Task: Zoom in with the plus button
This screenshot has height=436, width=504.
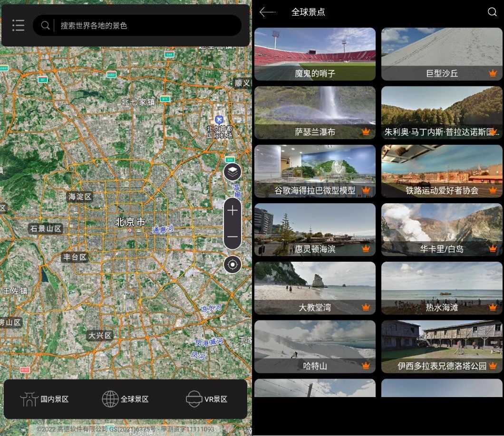Action: tap(233, 211)
